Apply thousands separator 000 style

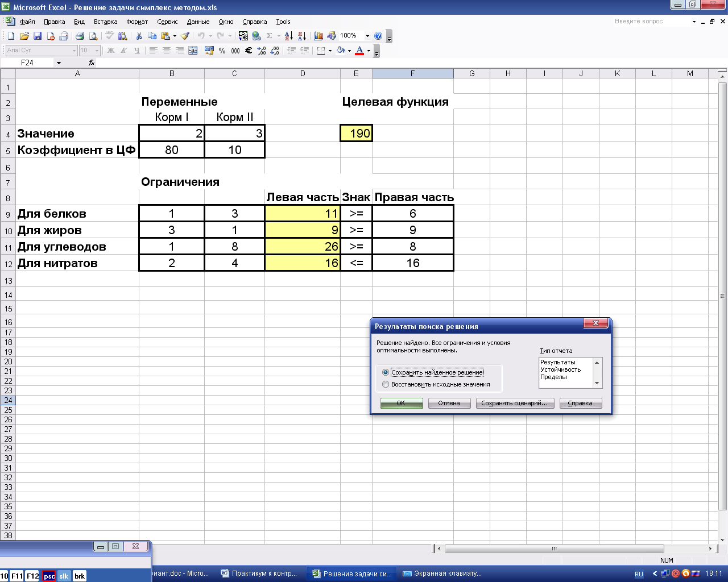pyautogui.click(x=235, y=51)
